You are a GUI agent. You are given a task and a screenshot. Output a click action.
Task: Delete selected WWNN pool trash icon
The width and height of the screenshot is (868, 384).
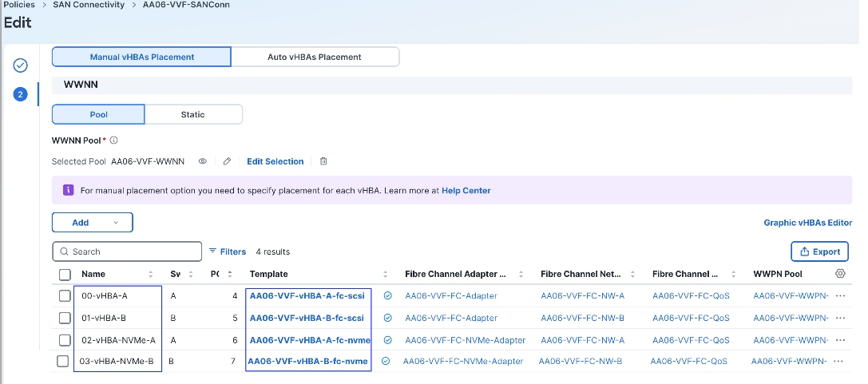click(x=324, y=161)
